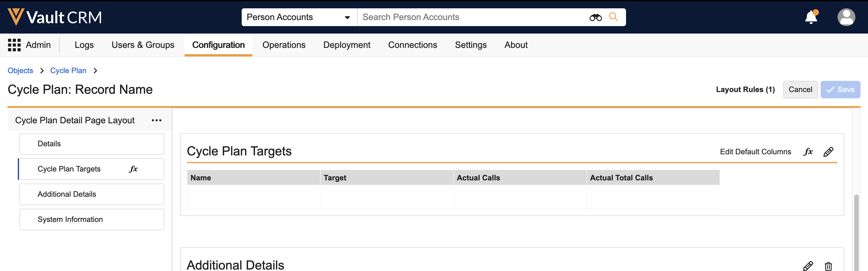Edit Cycle Plan Targets section with pencil
This screenshot has width=868, height=271.
coord(828,152)
